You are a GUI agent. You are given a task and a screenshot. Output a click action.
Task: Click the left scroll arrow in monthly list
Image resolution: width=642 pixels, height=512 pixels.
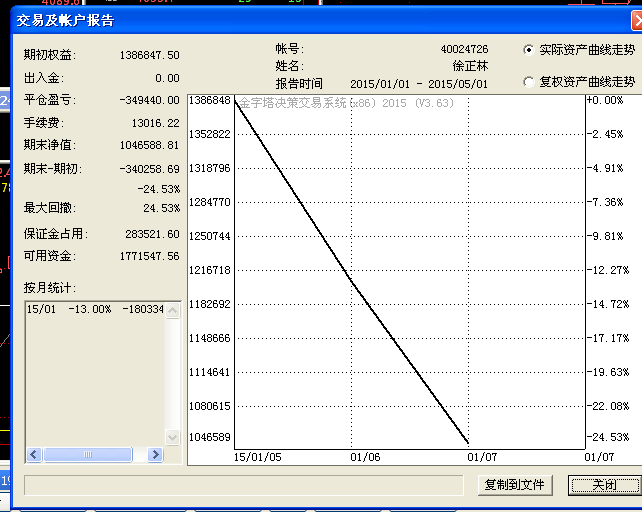[34, 454]
